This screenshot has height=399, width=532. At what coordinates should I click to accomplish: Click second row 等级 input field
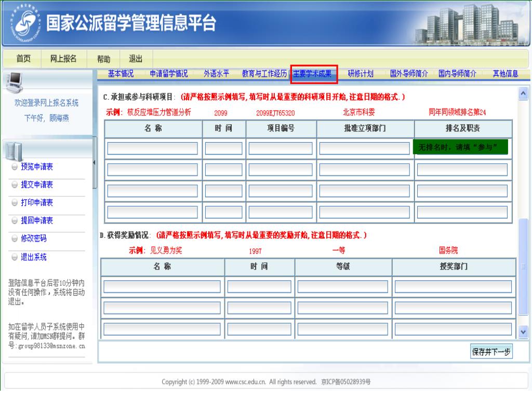tap(343, 308)
